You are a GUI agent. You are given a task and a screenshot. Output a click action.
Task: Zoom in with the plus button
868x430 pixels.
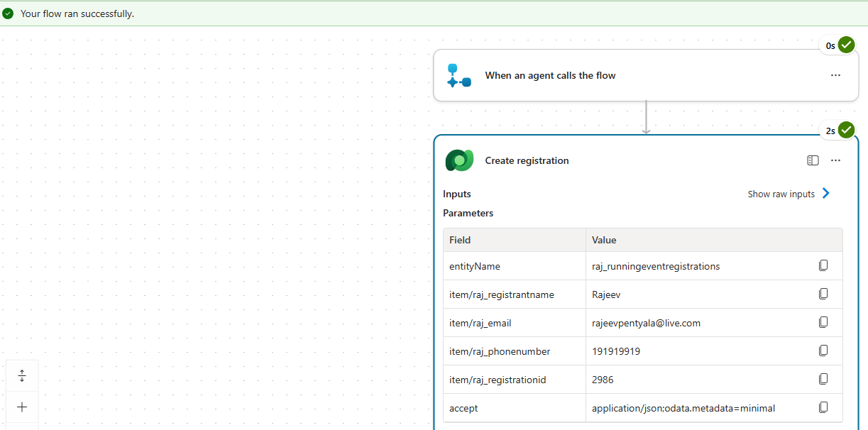(22, 407)
